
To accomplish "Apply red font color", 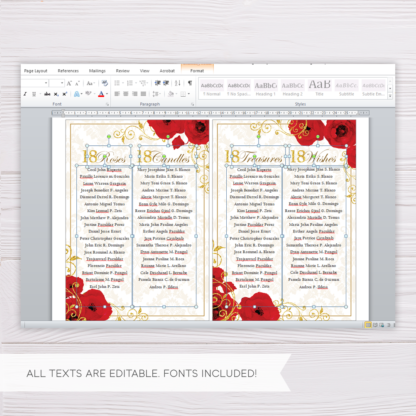I will pyautogui.click(x=101, y=94).
